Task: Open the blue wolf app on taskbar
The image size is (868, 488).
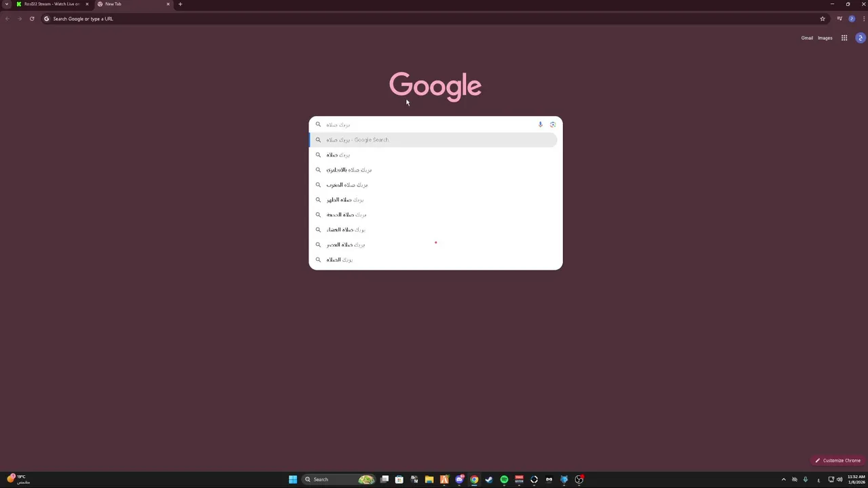Action: [x=564, y=480]
